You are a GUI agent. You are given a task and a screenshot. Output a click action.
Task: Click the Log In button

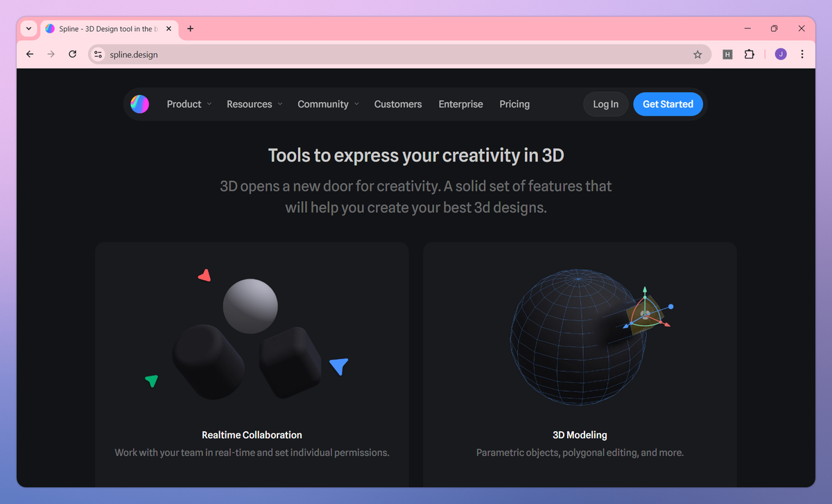click(605, 104)
